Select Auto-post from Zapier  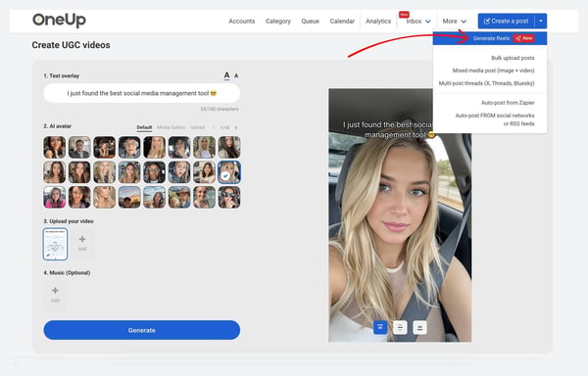pos(508,103)
